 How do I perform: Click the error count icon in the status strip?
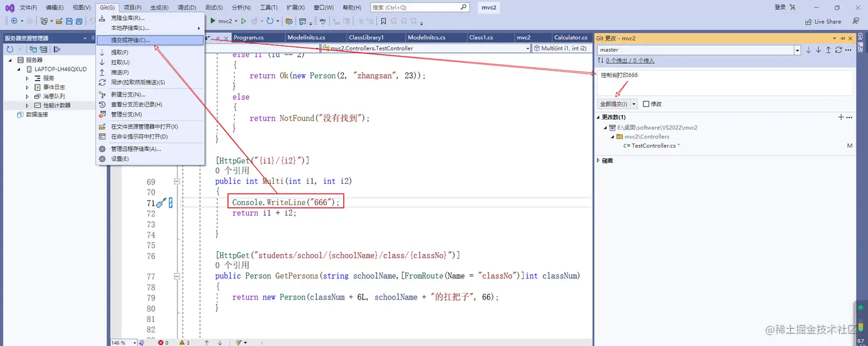coord(160,343)
